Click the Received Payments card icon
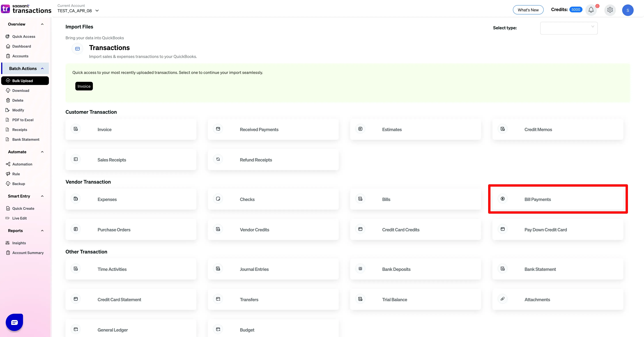The width and height of the screenshot is (644, 337). click(x=218, y=129)
